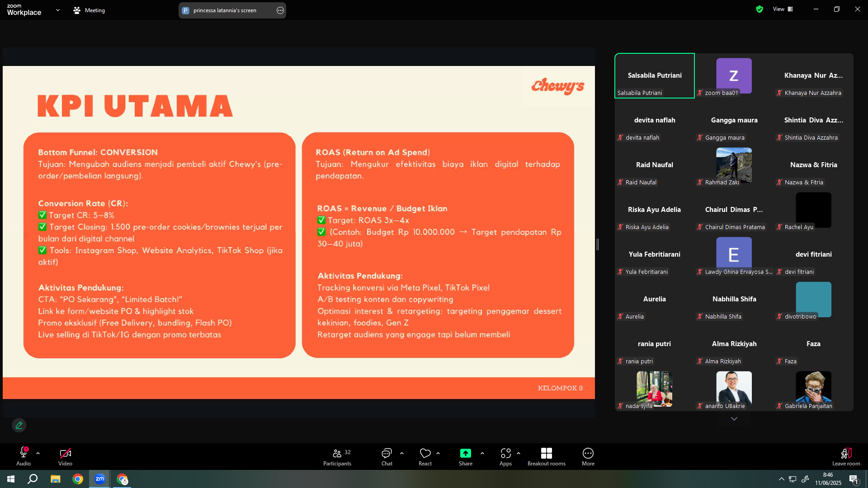Open the React emoji menu
Image resolution: width=868 pixels, height=488 pixels.
tap(425, 456)
